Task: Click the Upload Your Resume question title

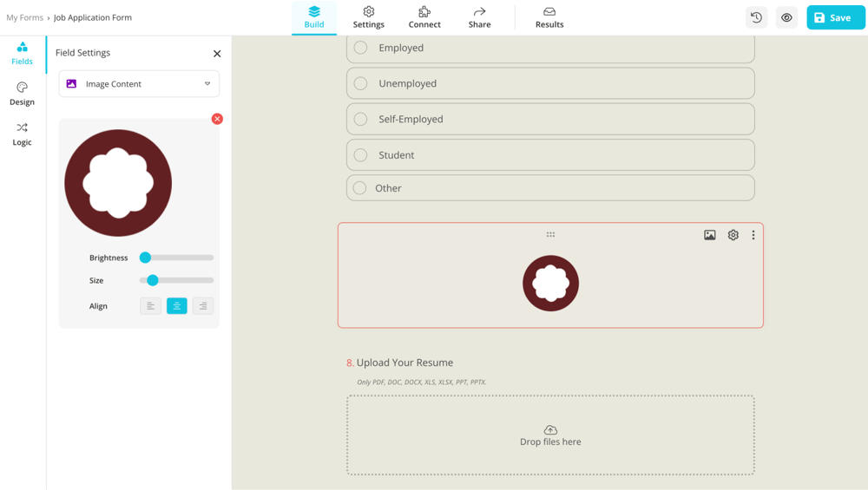Action: (x=404, y=363)
